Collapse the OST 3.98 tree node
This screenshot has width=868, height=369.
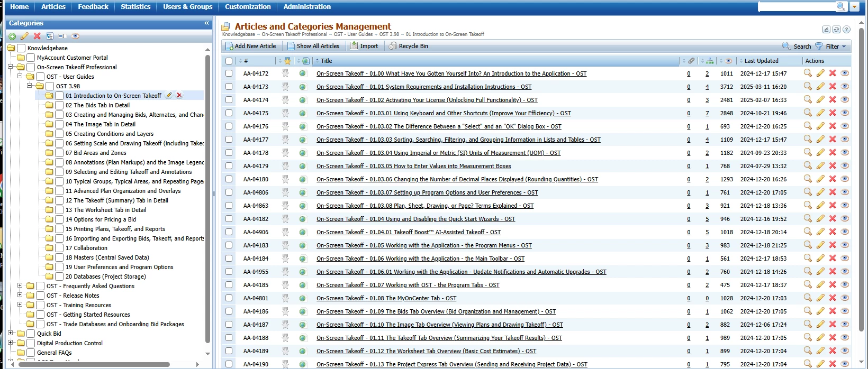30,86
